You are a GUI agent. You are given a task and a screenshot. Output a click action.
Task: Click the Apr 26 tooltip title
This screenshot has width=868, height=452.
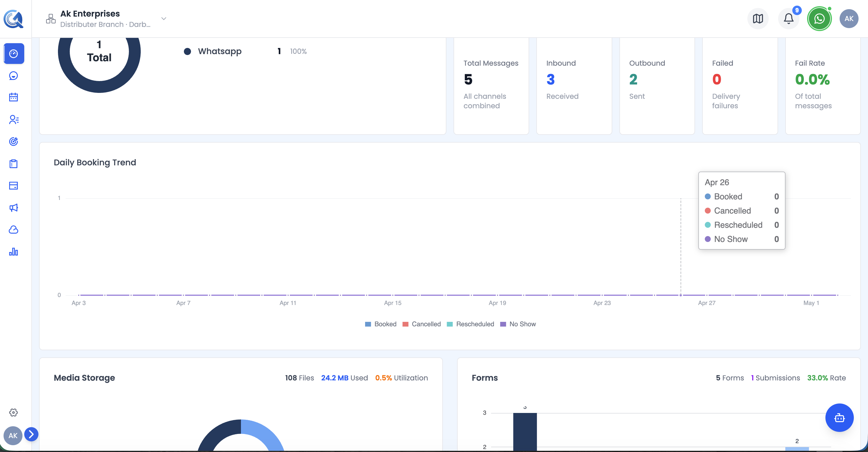pos(717,182)
